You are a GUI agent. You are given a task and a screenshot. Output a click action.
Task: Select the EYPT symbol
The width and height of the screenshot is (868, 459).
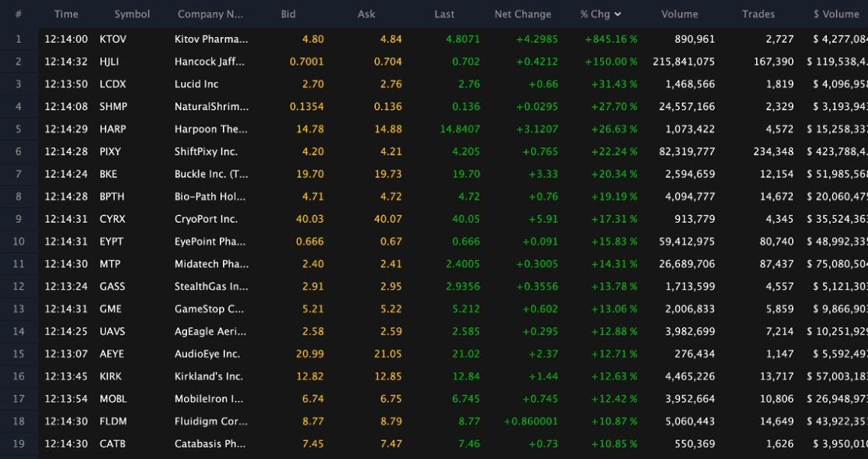click(x=111, y=242)
